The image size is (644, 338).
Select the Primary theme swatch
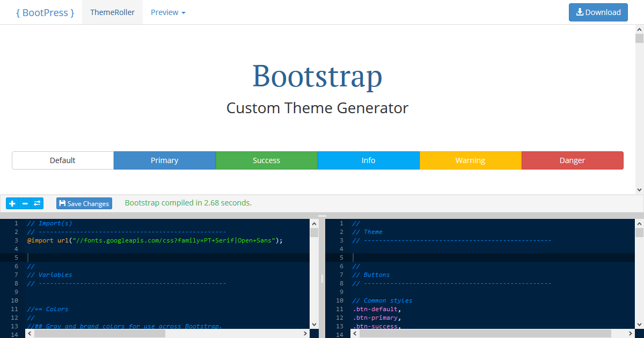[x=164, y=160]
